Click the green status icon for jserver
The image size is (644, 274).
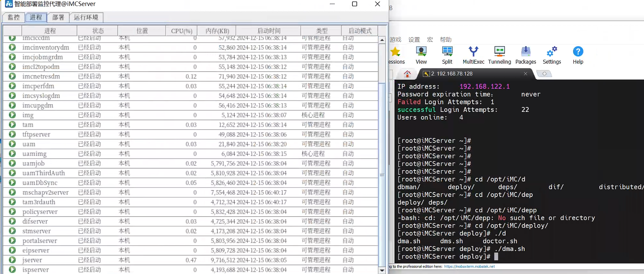12,260
